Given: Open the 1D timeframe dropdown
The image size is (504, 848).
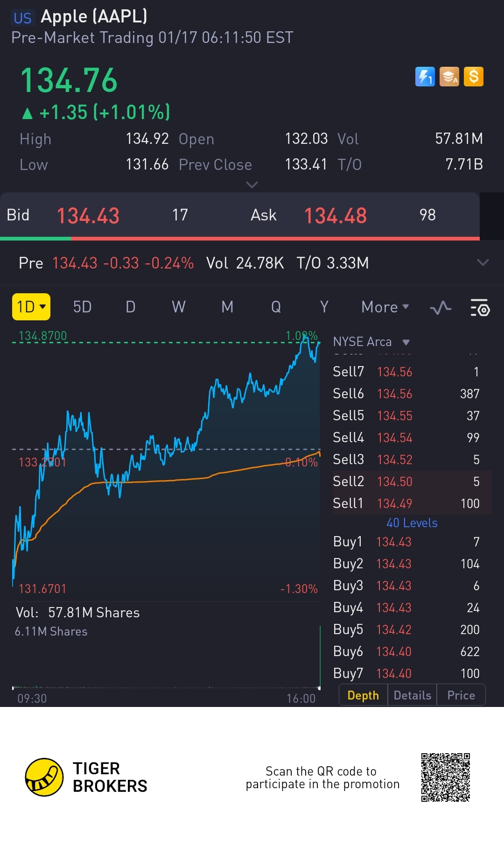Looking at the screenshot, I should 31,307.
